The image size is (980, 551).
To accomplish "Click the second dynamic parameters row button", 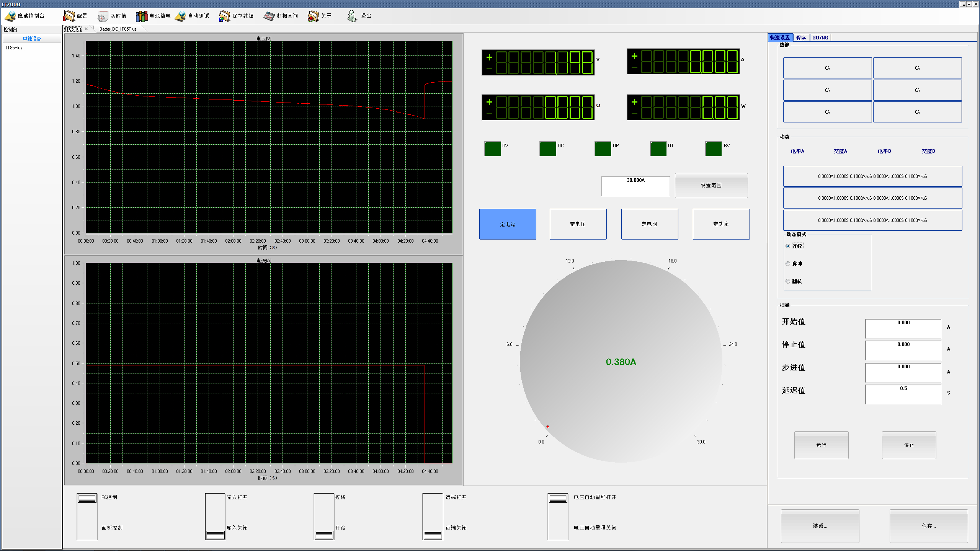I will 872,198.
